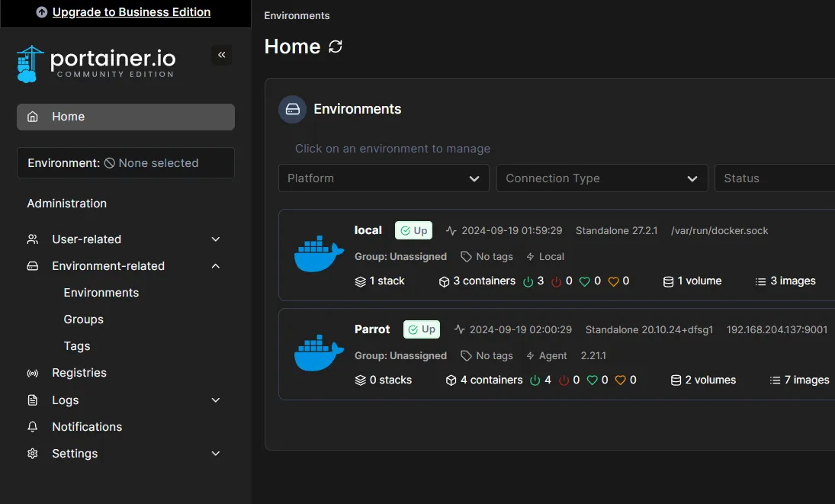Collapse the Environment-related section
The height and width of the screenshot is (504, 835).
tap(216, 266)
